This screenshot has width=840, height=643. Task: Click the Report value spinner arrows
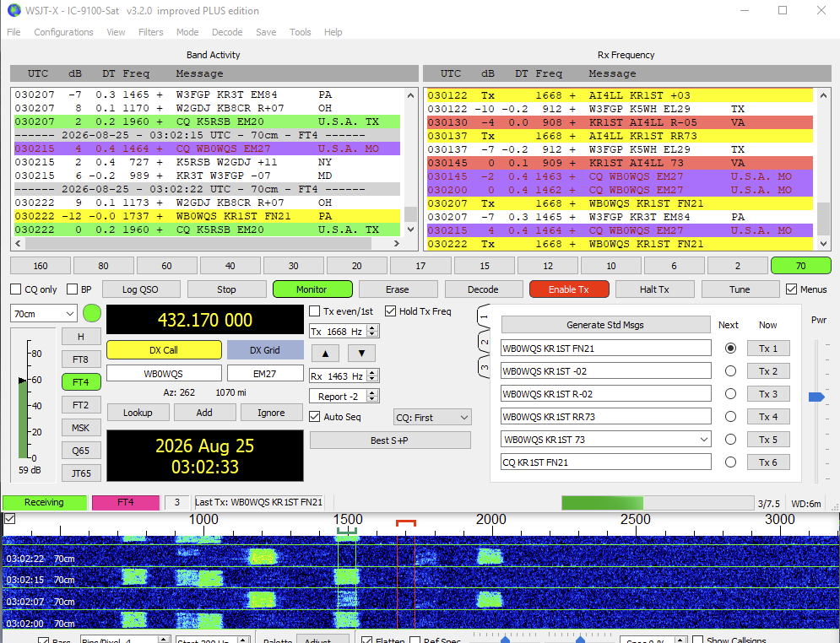373,397
